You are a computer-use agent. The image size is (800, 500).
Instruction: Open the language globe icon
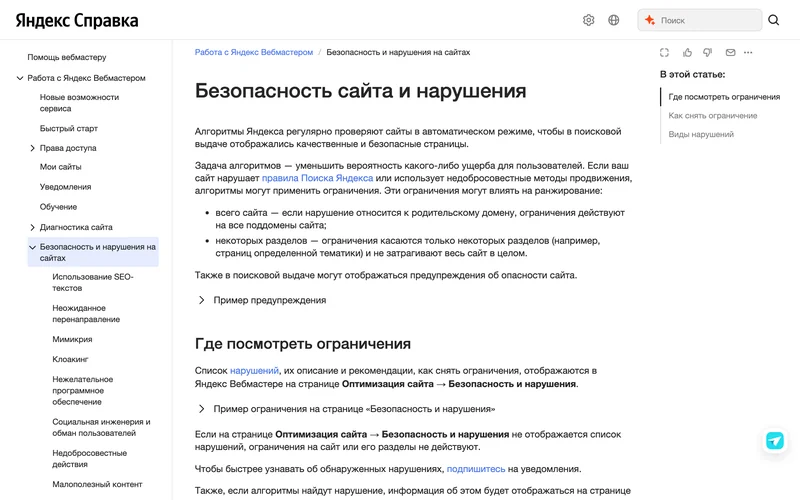click(614, 20)
